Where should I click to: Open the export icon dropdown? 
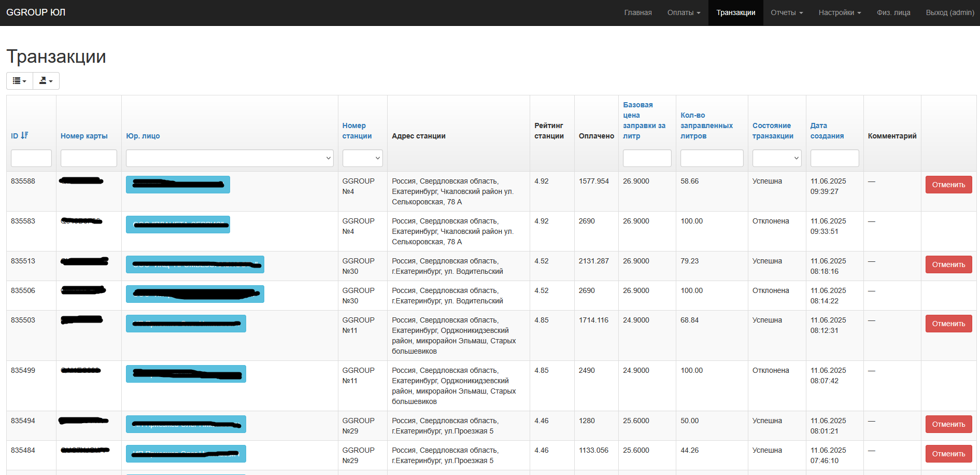[x=46, y=81]
